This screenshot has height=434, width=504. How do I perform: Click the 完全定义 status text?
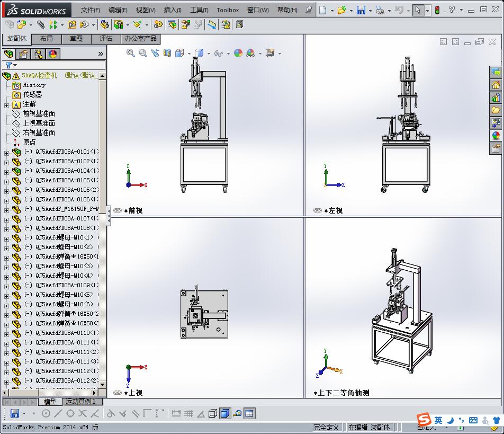click(x=326, y=427)
